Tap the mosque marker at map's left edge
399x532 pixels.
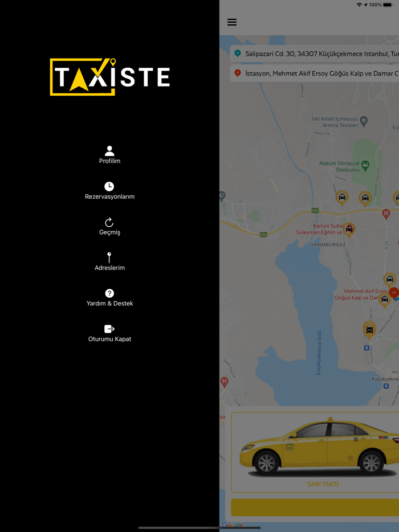(222, 196)
